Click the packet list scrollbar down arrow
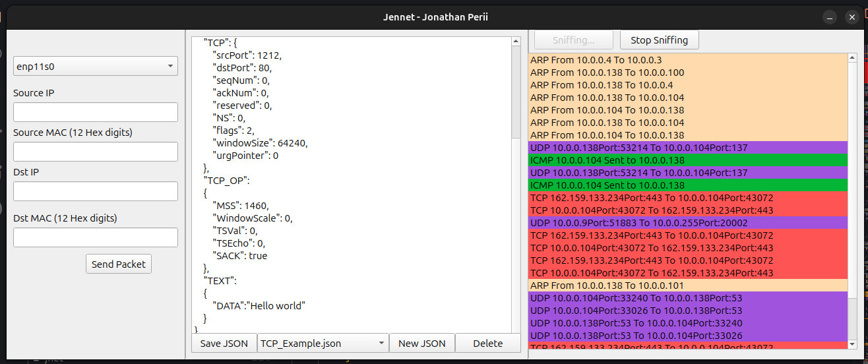This screenshot has height=364, width=868. (852, 344)
